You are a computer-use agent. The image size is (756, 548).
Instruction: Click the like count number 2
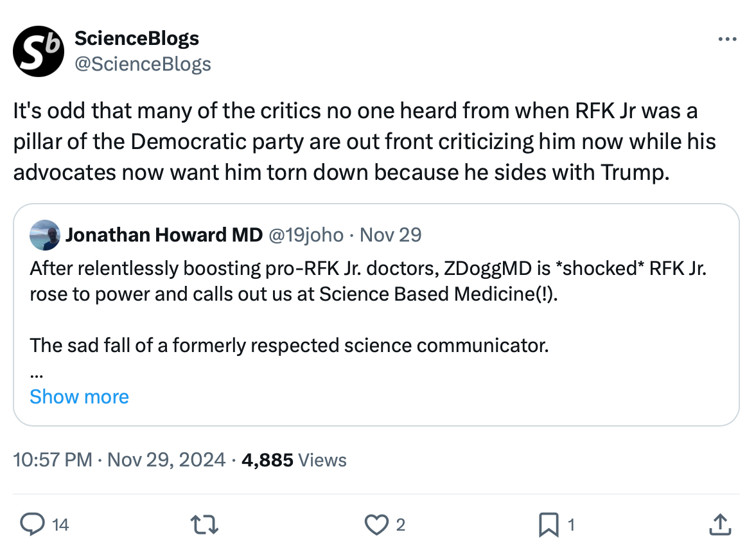pyautogui.click(x=400, y=525)
